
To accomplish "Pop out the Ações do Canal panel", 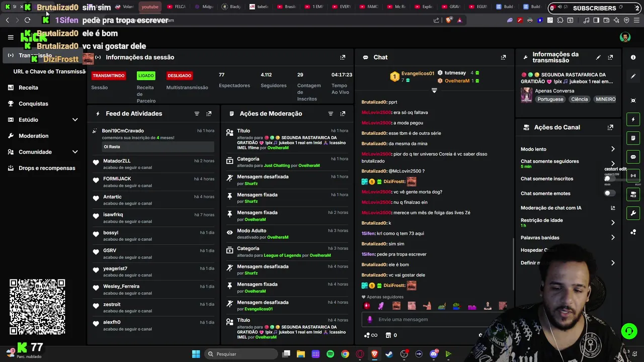I will coord(610,128).
